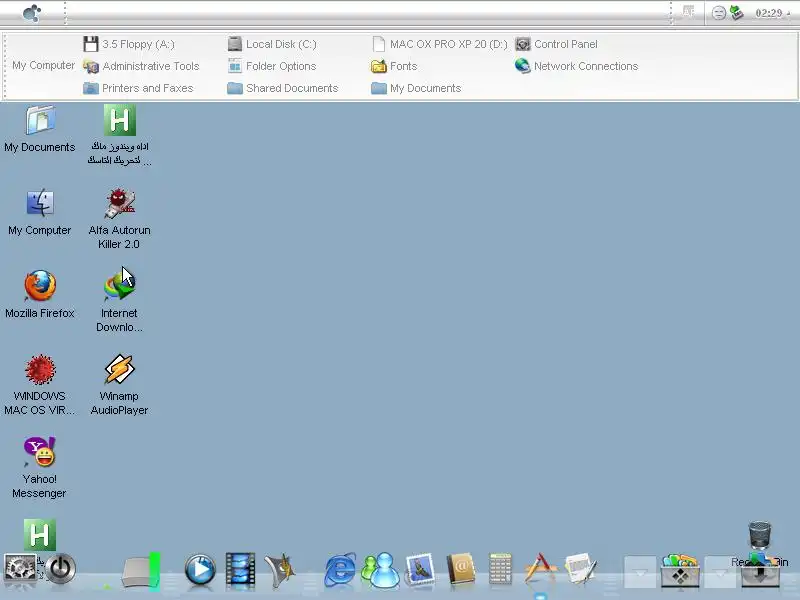
Task: Open Network Connections
Action: [x=577, y=66]
